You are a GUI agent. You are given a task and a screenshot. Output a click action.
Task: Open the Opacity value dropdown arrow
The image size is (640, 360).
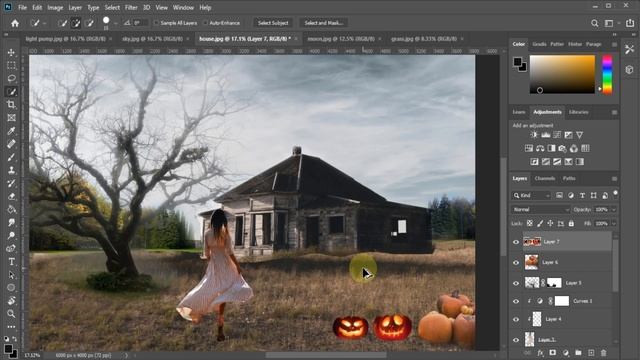(x=613, y=209)
